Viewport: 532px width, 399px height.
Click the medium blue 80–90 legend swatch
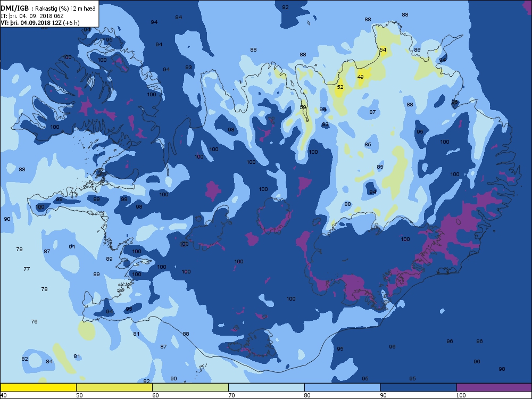342,387
